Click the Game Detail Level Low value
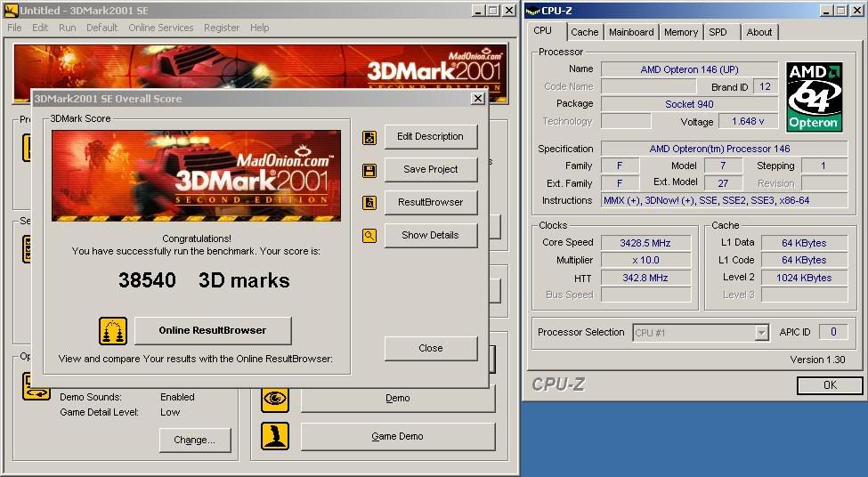The height and width of the screenshot is (477, 868). [x=170, y=412]
